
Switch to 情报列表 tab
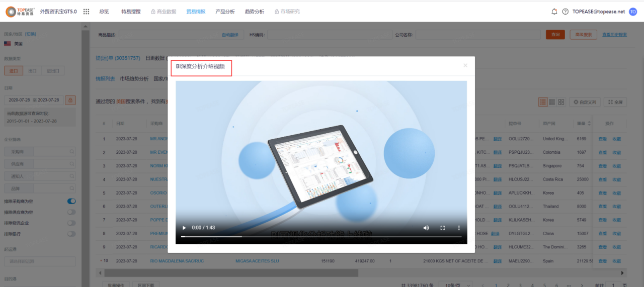click(105, 79)
